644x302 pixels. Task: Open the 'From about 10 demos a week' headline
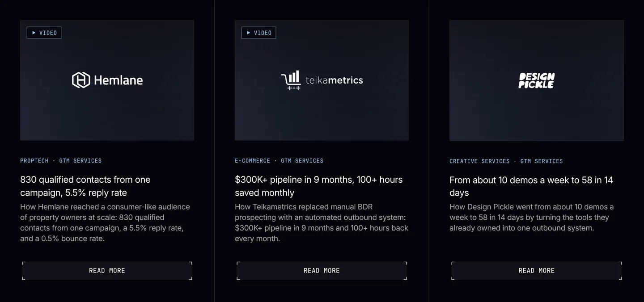531,186
